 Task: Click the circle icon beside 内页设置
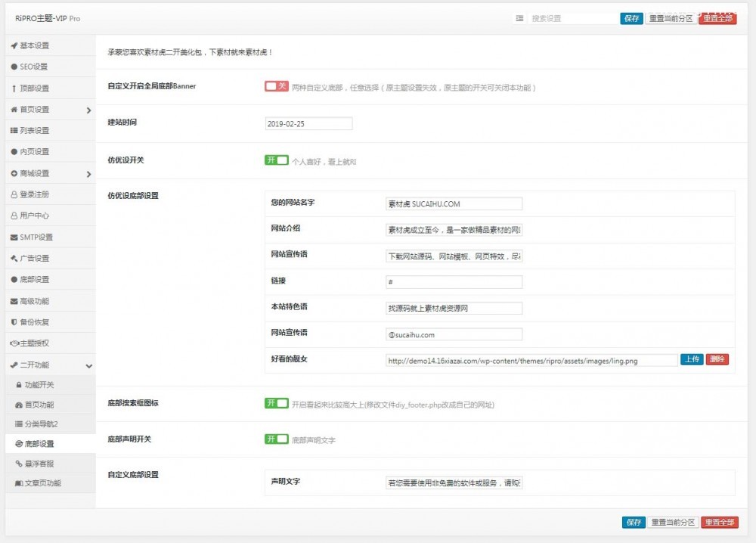click(x=14, y=152)
